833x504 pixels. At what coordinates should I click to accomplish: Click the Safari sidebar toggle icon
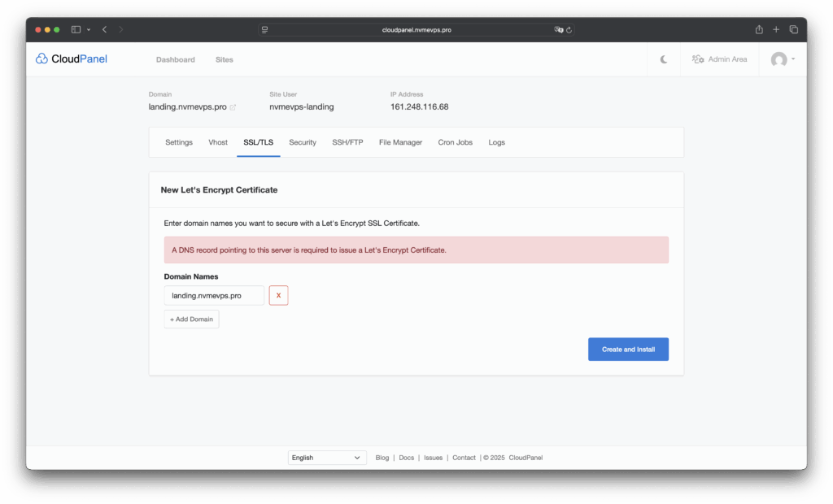(x=76, y=29)
